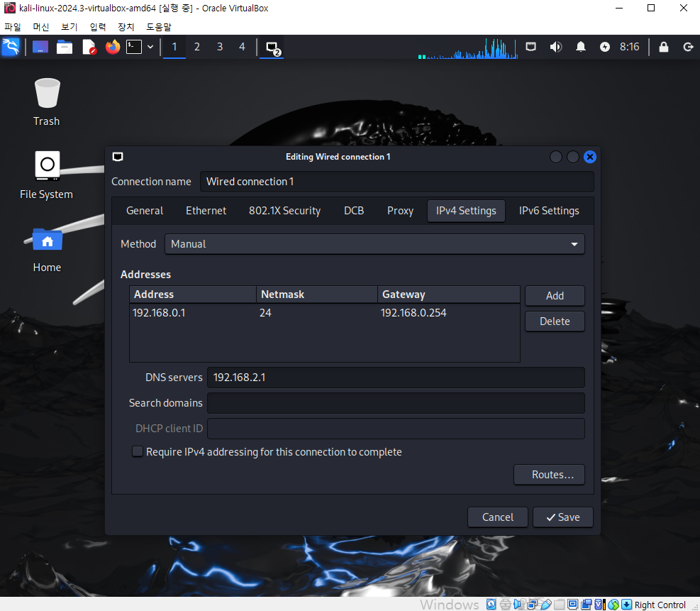Click the CPU graph monitor in panel

tap(468, 48)
